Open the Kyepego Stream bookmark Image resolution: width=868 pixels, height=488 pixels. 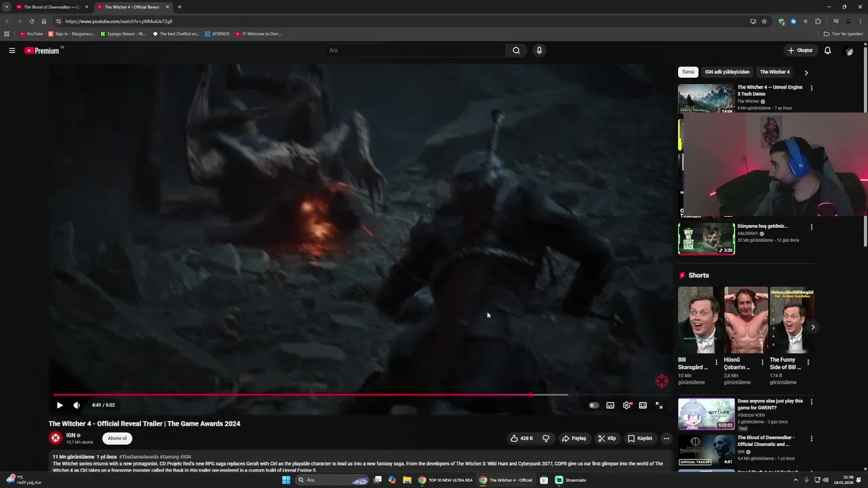click(123, 33)
